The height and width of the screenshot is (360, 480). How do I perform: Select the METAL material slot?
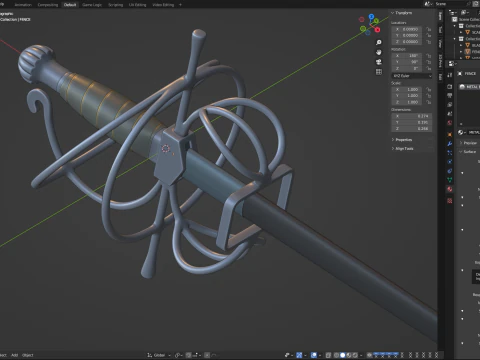click(469, 87)
